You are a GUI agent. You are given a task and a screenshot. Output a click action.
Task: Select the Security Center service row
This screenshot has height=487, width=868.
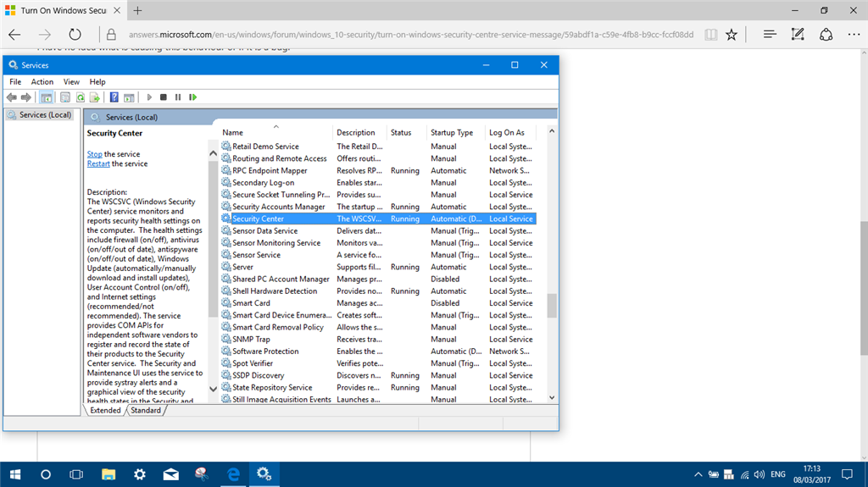(x=378, y=219)
